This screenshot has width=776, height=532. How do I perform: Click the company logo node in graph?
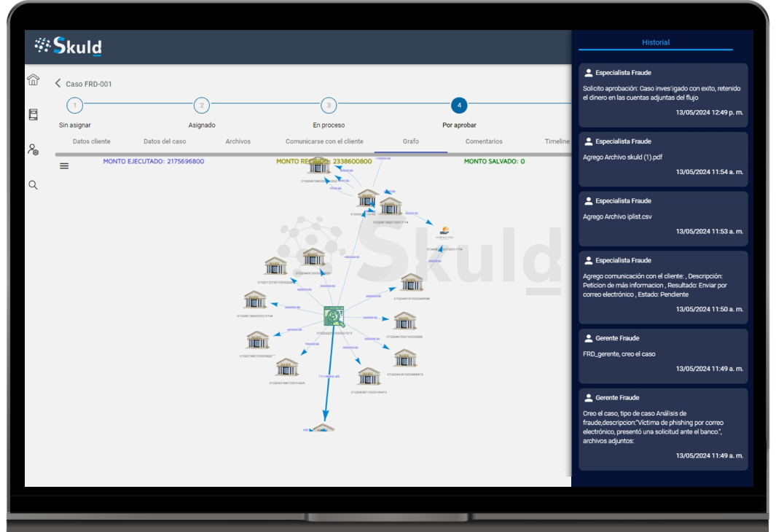tap(444, 232)
